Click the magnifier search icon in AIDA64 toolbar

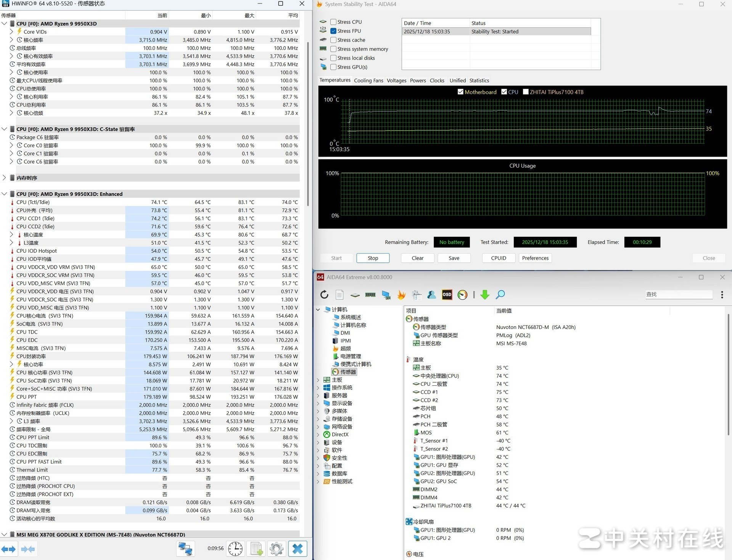[500, 294]
